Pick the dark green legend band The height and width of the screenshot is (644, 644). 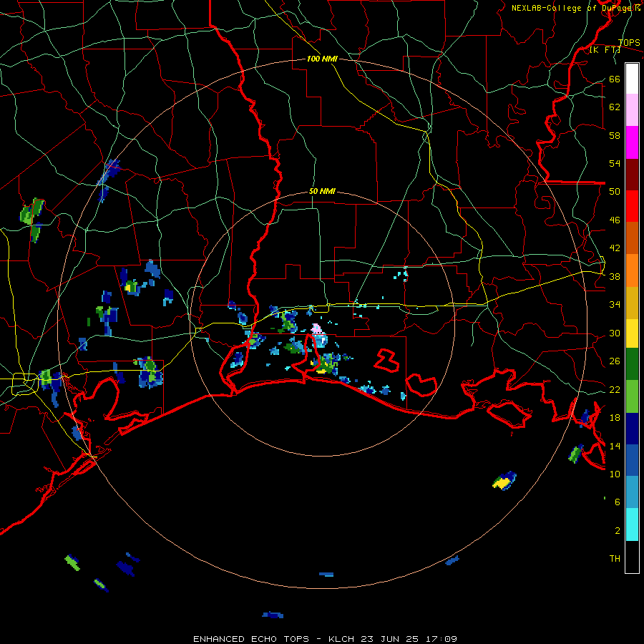point(632,364)
